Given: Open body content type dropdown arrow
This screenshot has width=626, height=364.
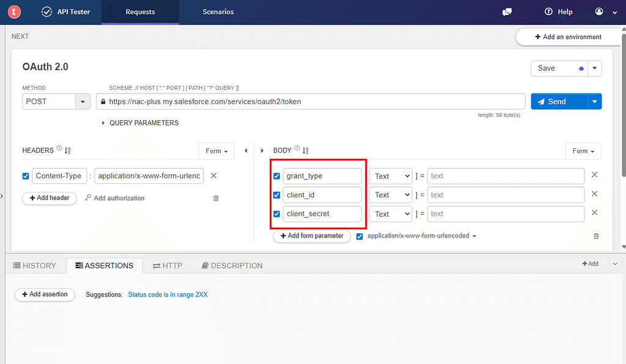Looking at the screenshot, I should (x=474, y=236).
